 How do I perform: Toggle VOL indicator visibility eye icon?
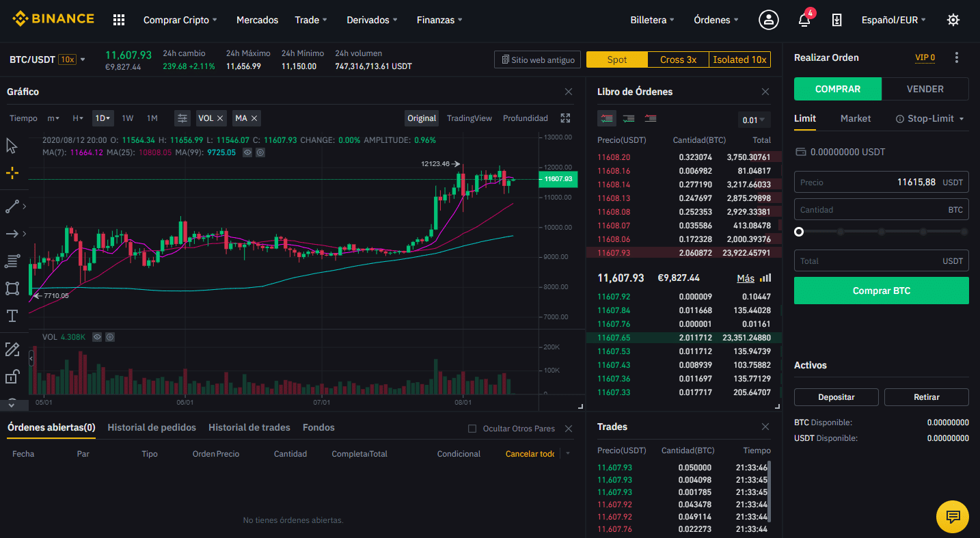click(97, 337)
